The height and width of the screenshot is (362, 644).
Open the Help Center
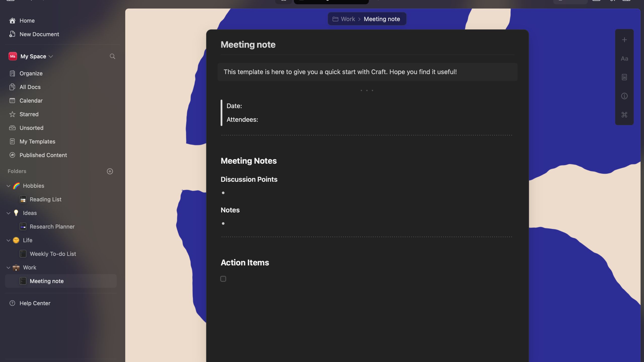point(35,303)
